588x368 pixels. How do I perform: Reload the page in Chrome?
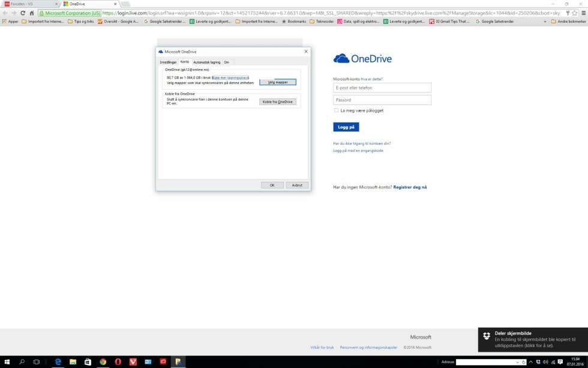pos(23,13)
